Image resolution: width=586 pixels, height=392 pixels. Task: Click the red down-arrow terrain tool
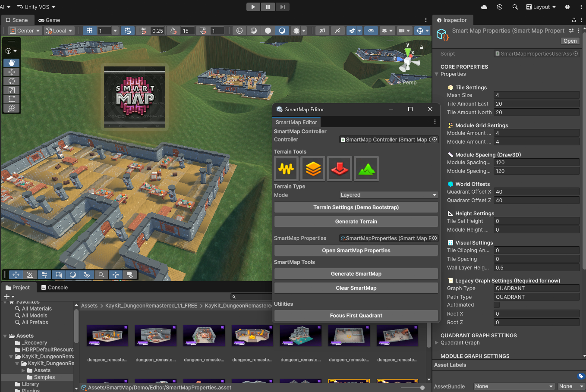(x=340, y=169)
